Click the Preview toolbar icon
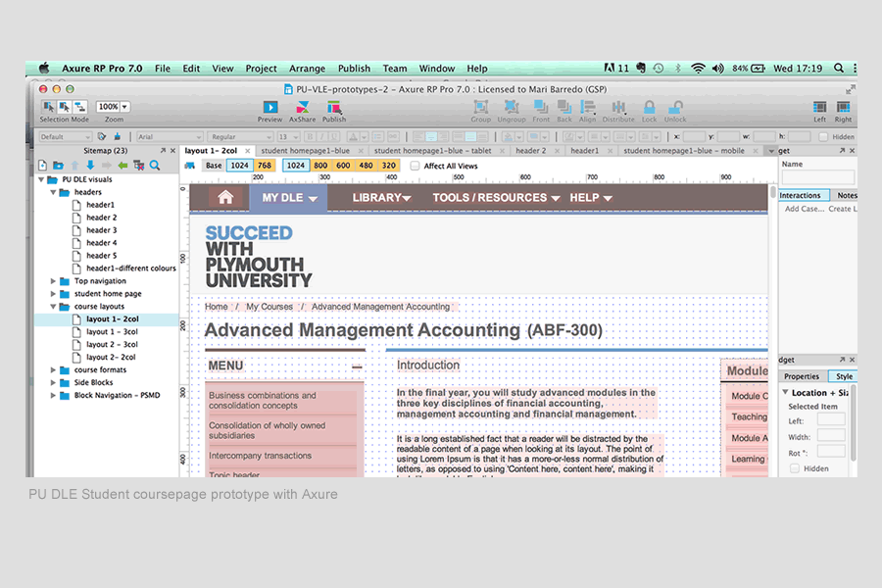 (x=269, y=107)
